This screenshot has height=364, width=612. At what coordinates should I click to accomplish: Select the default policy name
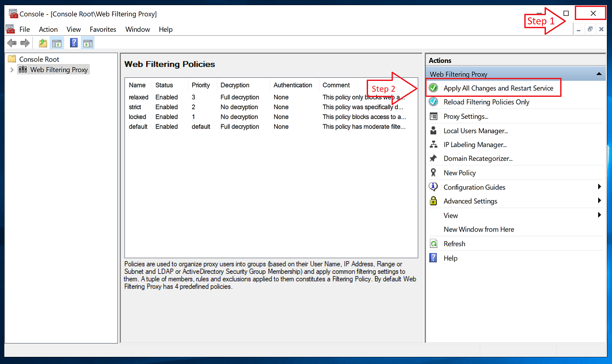point(138,126)
